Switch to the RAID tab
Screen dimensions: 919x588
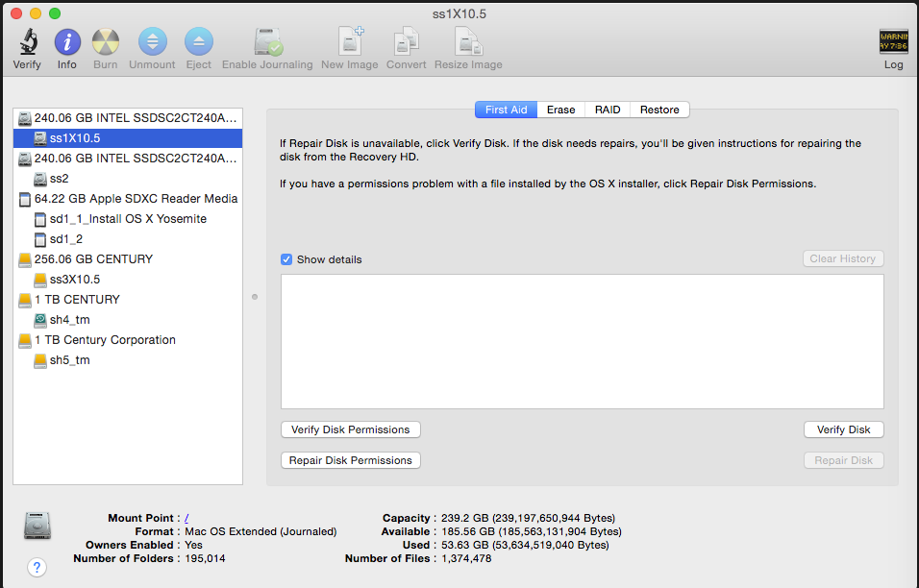point(608,110)
